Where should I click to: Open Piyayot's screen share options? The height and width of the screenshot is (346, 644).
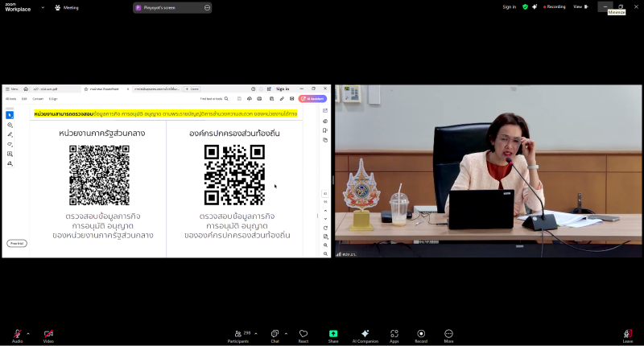pos(207,7)
